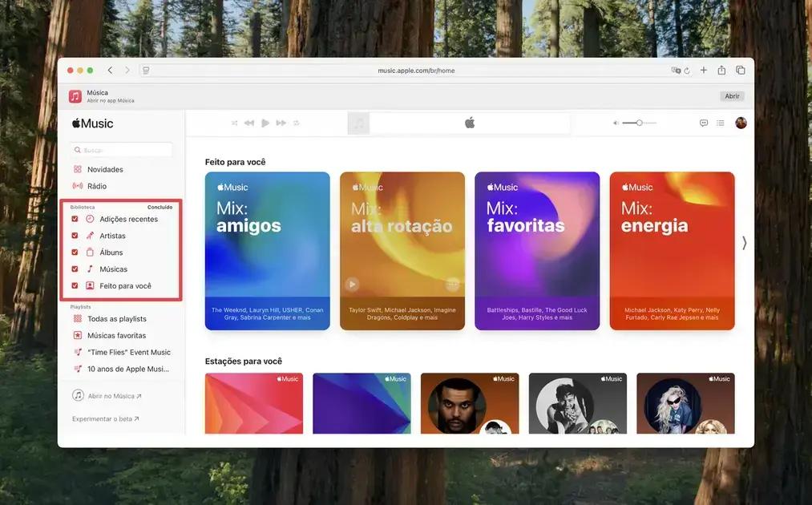Open the Mix: amigos card
812x505 pixels.
pos(267,251)
